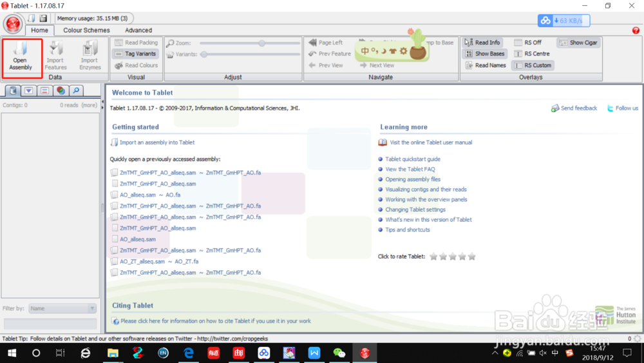This screenshot has height=363, width=644.
Task: Click the Page Left navigation button
Action: pos(325,43)
